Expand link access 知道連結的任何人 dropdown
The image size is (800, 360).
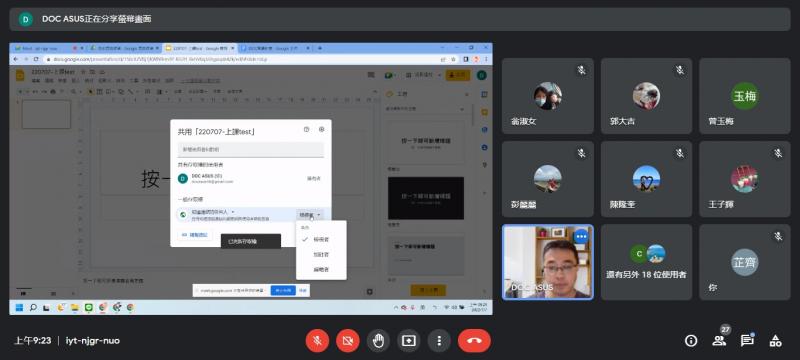click(x=213, y=212)
